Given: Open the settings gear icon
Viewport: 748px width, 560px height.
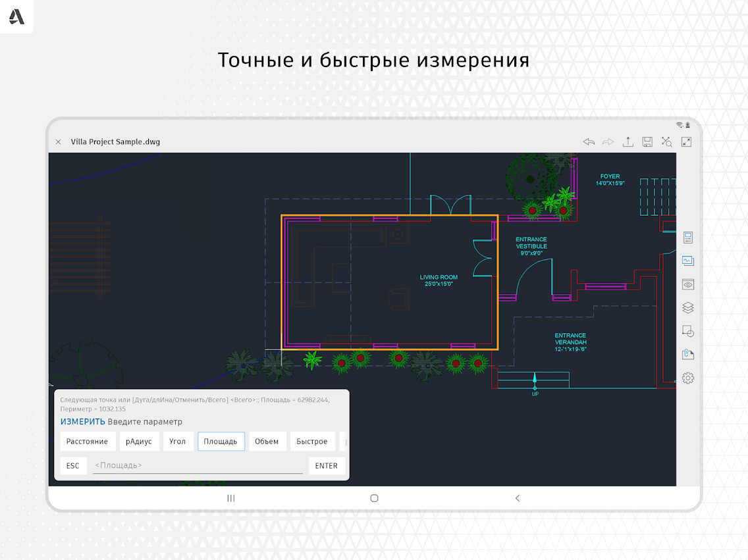Looking at the screenshot, I should point(688,378).
